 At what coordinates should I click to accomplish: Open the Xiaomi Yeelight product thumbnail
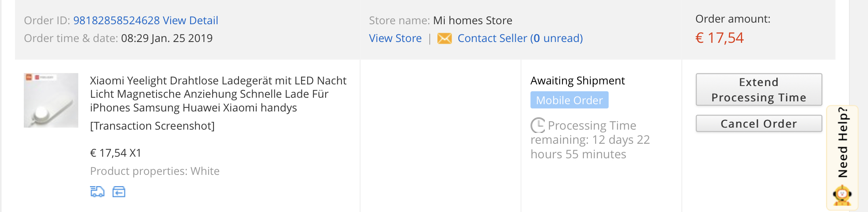[51, 100]
